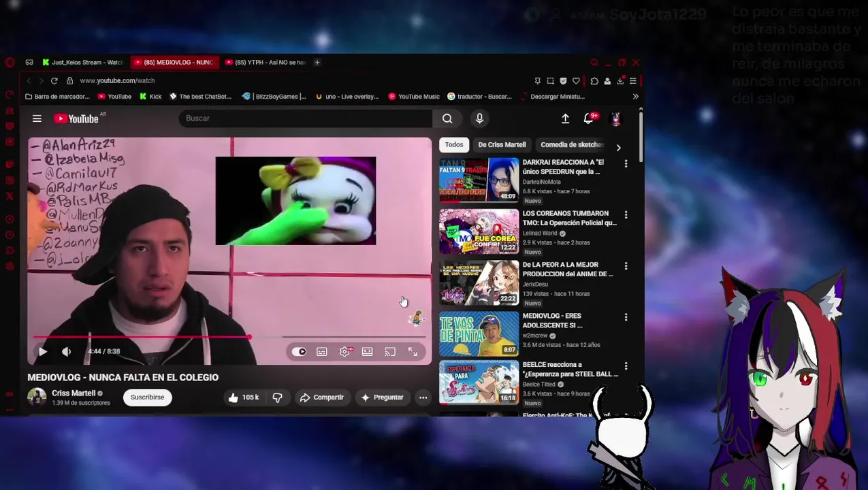Select the Todos filter chip
The width and height of the screenshot is (868, 490).
[x=454, y=145]
